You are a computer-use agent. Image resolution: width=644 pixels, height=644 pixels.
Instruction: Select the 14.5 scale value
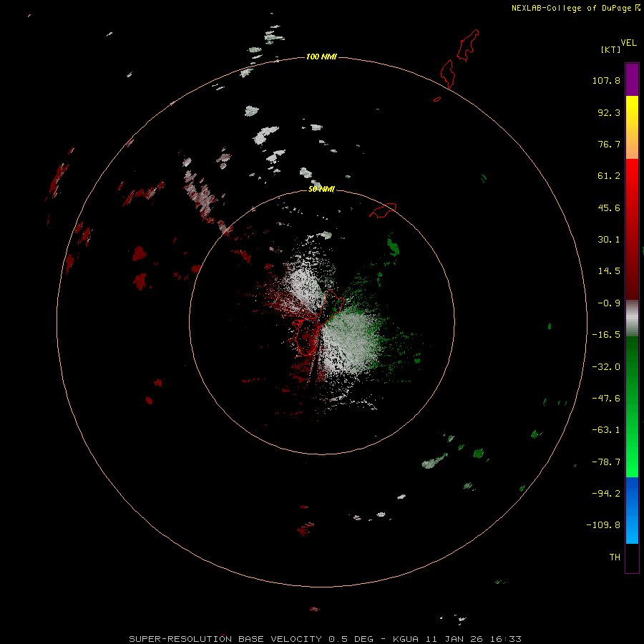pos(609,271)
